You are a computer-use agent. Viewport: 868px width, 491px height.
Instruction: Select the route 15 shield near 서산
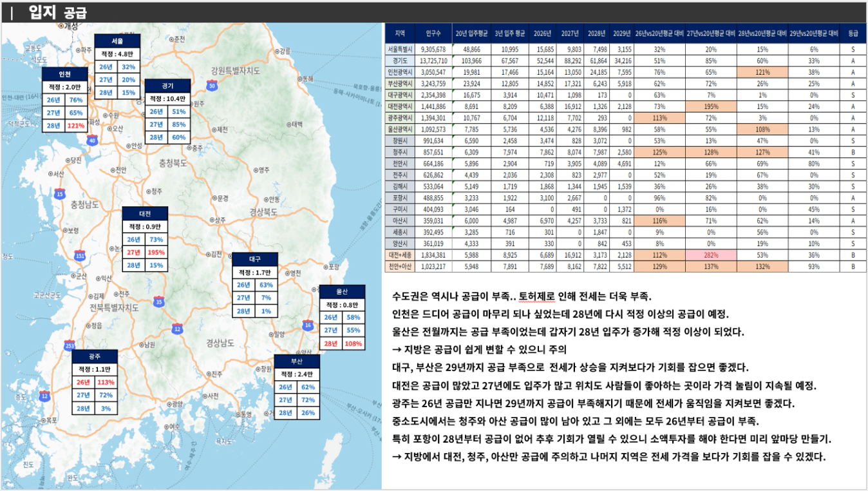60,193
